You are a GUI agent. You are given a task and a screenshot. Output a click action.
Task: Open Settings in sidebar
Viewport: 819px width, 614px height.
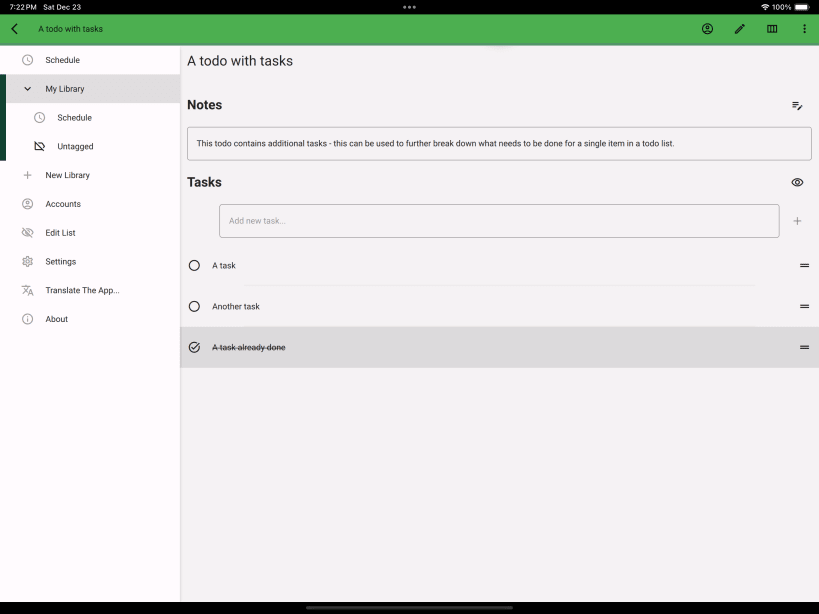90,261
